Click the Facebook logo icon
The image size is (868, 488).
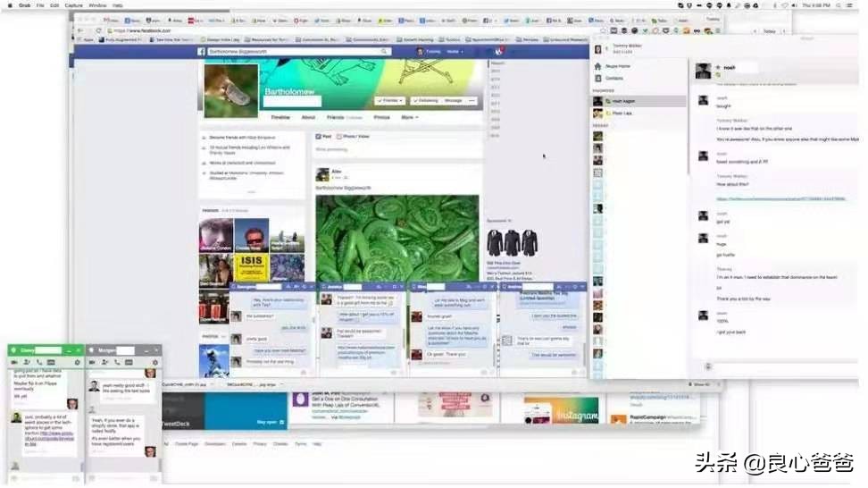click(202, 52)
